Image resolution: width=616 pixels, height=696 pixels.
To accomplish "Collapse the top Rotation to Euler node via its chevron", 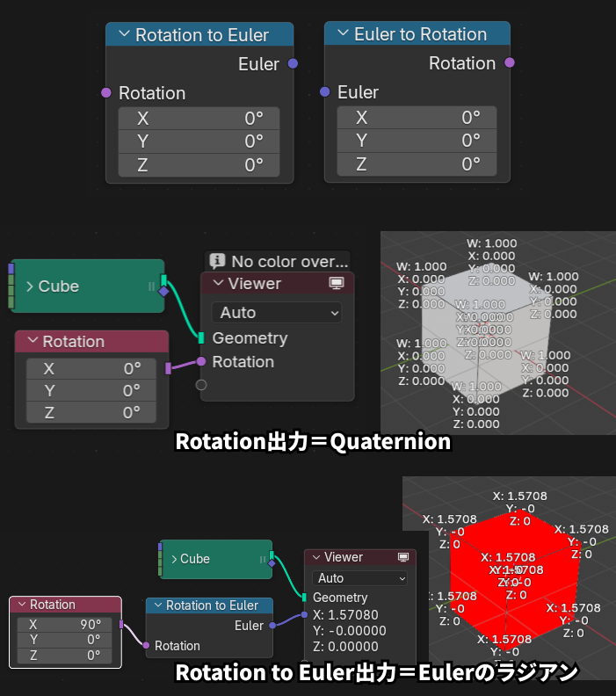I will 122,35.
